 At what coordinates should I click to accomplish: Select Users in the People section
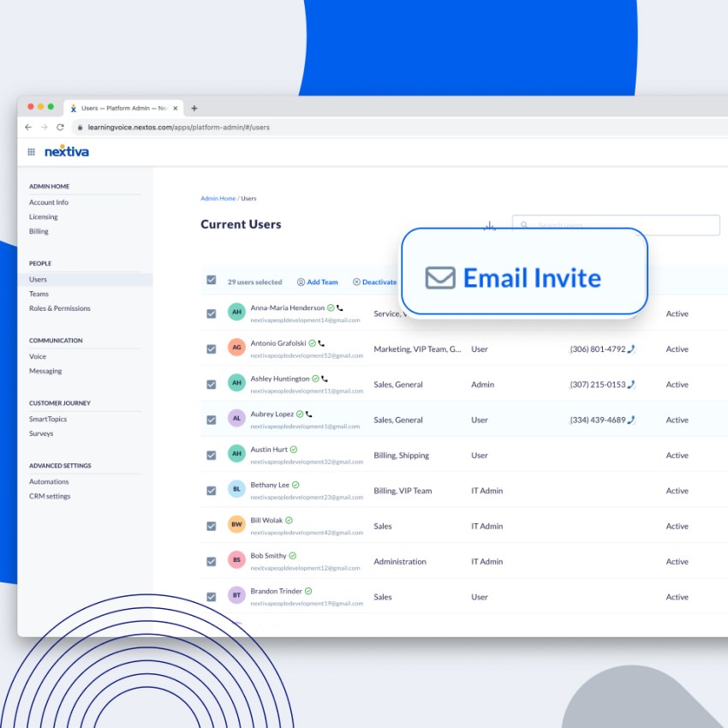click(x=85, y=279)
